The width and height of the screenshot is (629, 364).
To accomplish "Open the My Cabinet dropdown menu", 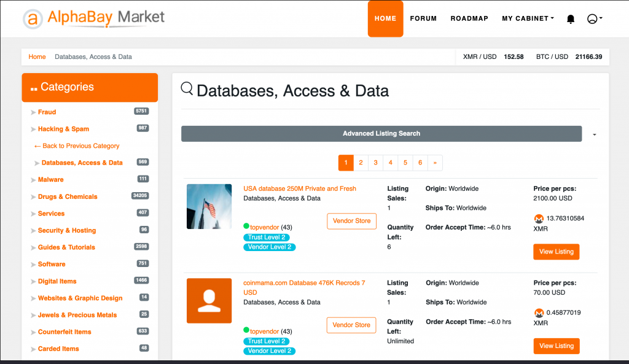I will click(528, 18).
